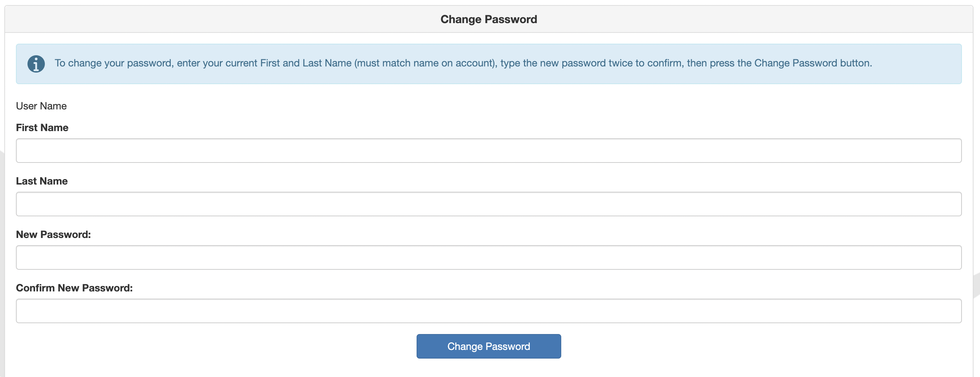Screen dimensions: 980x377
Task: Click the New Password: label
Action: [x=53, y=234]
